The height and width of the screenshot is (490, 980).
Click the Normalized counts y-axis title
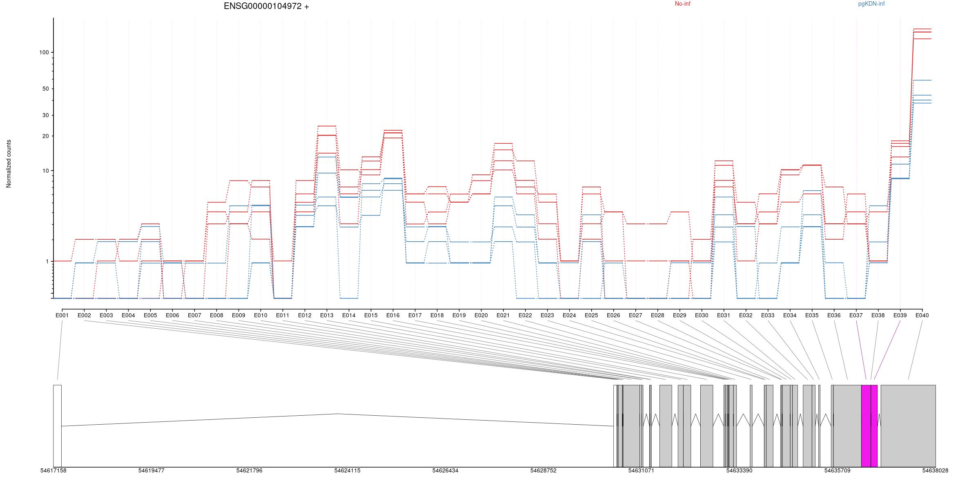point(9,164)
